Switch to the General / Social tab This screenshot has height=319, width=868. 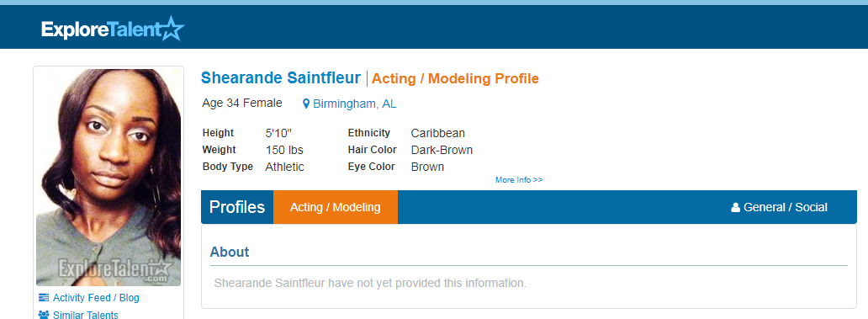pyautogui.click(x=780, y=207)
